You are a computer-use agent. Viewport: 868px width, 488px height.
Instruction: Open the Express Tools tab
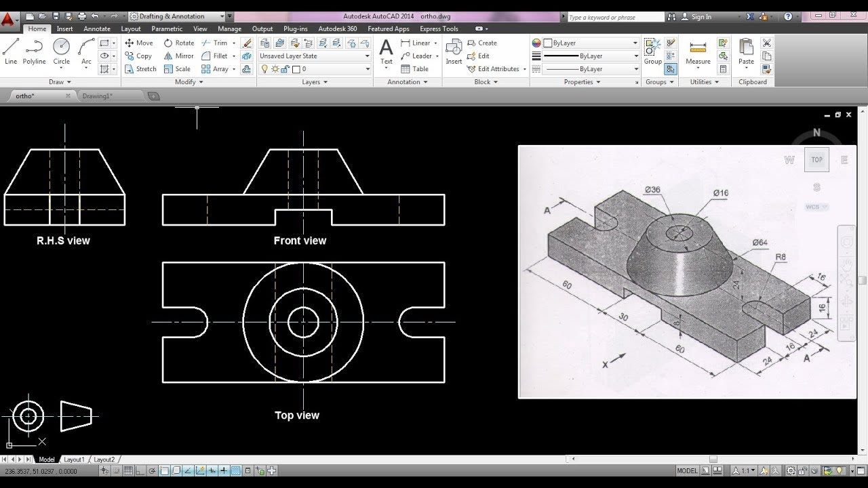[439, 29]
